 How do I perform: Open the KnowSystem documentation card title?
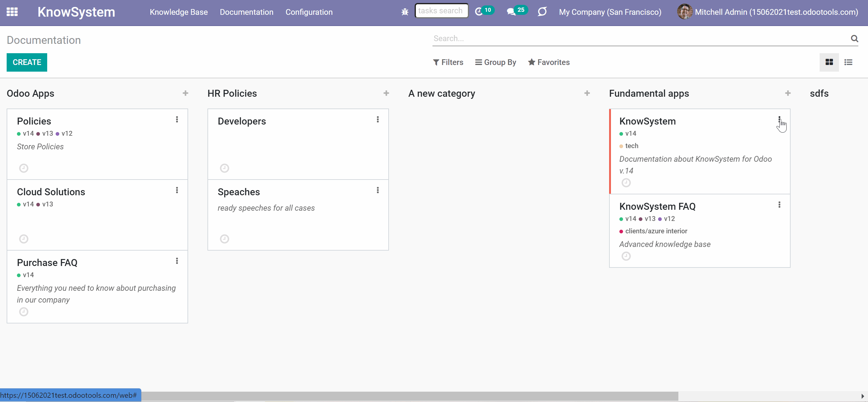(647, 121)
